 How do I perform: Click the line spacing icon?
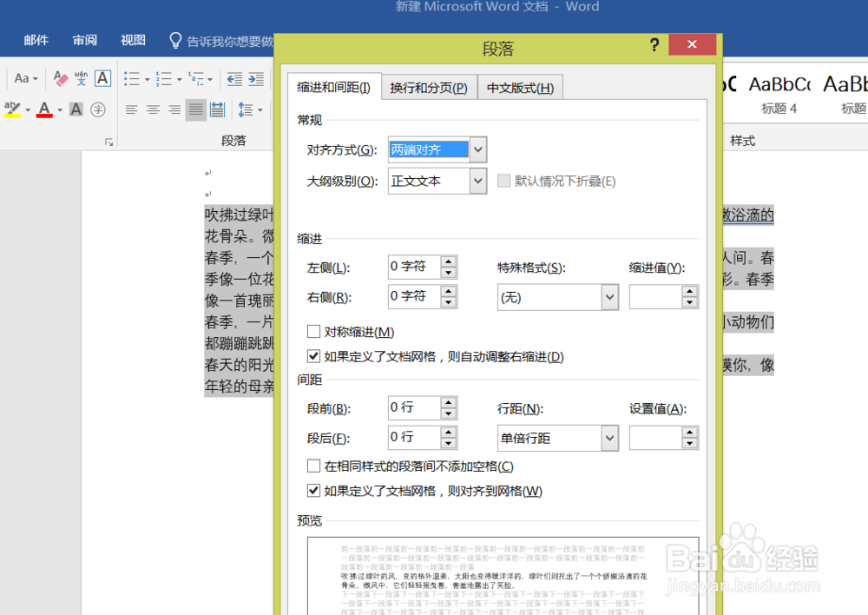pos(246,109)
